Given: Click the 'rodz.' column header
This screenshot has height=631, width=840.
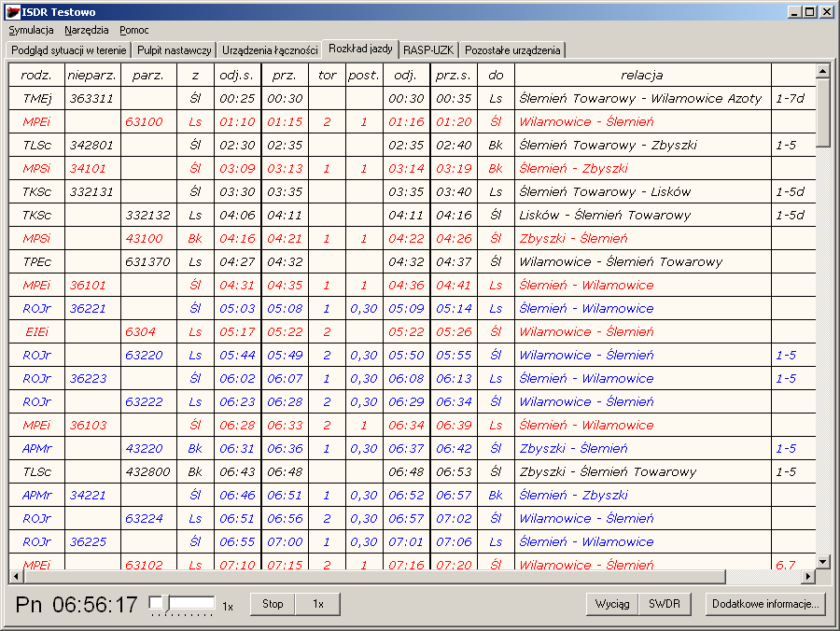Looking at the screenshot, I should [36, 75].
